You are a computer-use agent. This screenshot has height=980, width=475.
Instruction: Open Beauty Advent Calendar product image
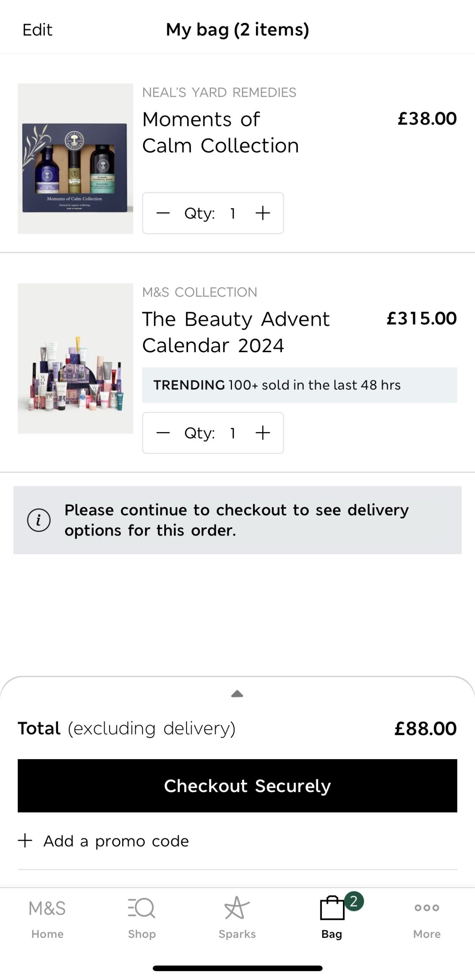tap(75, 358)
